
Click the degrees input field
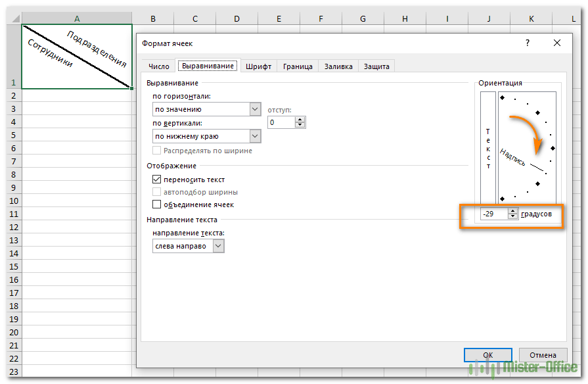point(494,214)
